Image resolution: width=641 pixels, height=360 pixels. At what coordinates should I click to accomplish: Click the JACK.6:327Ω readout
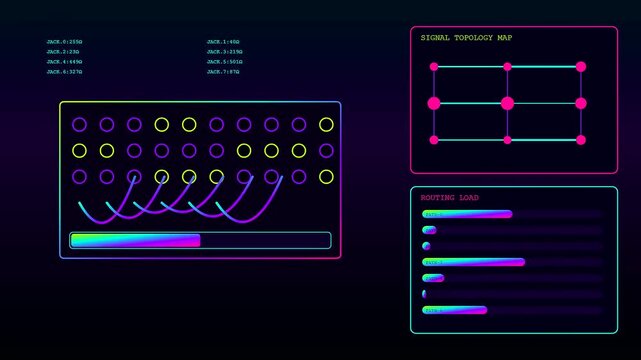pos(64,72)
